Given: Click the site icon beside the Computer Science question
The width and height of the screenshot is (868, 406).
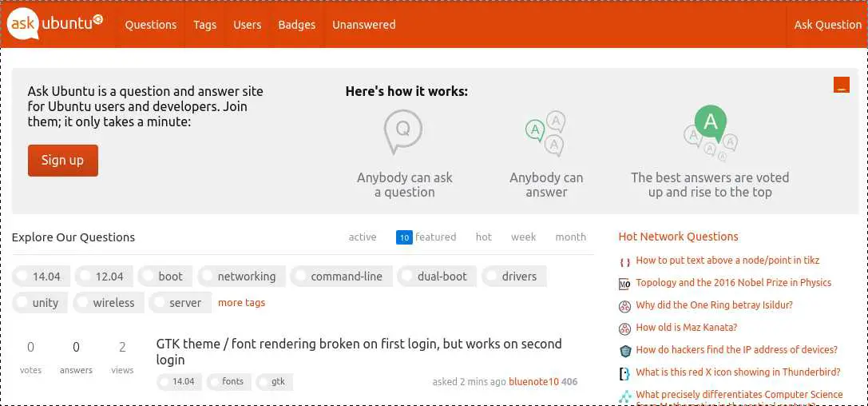Looking at the screenshot, I should point(624,396).
